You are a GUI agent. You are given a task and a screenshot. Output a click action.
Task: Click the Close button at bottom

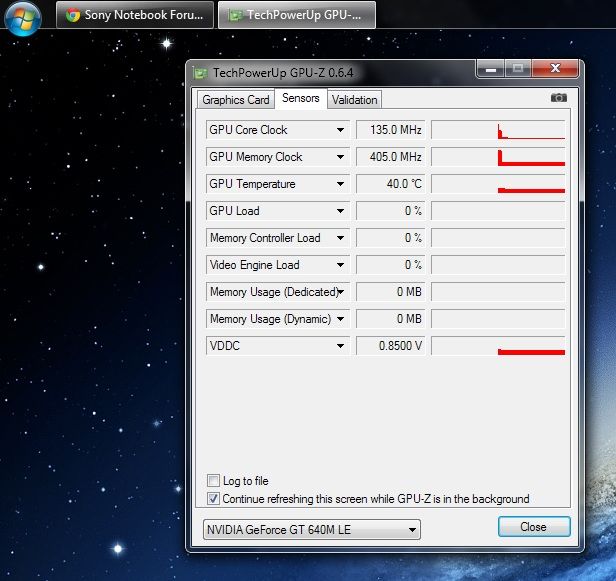pyautogui.click(x=534, y=527)
